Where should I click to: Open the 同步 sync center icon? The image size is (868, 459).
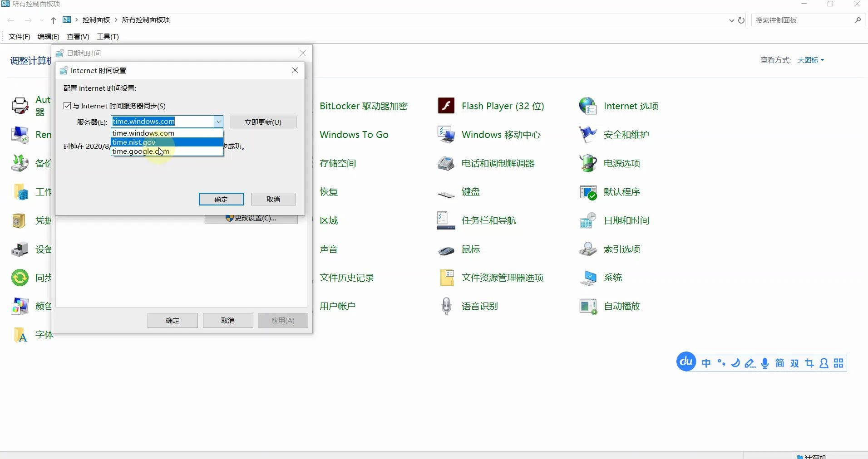tap(20, 278)
